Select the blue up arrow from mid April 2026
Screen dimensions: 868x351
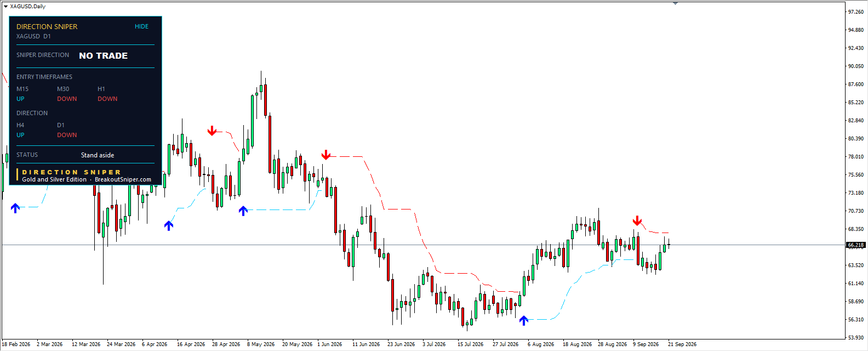(x=169, y=225)
